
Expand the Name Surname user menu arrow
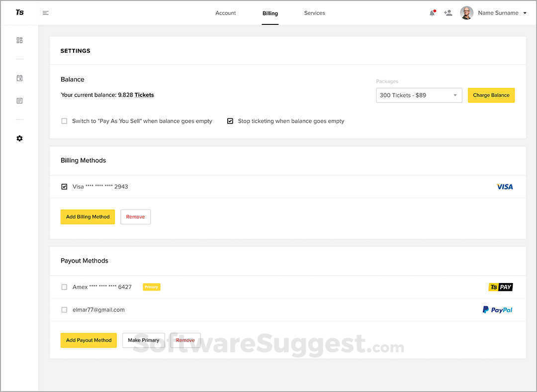point(525,13)
